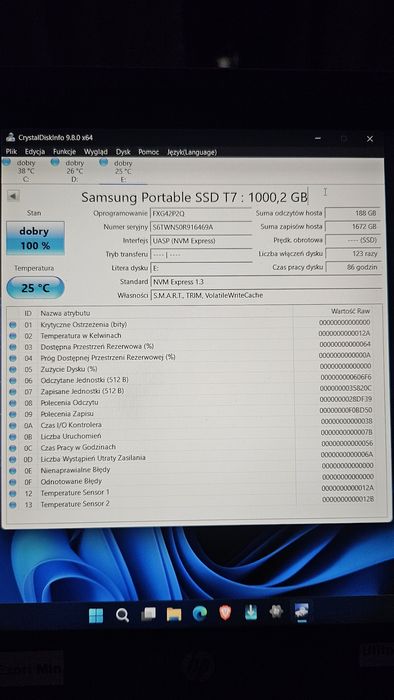This screenshot has width=394, height=700.
Task: Click the serial number field
Action: click(200, 227)
